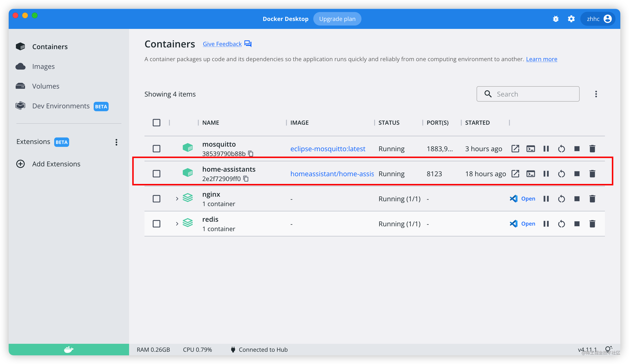
Task: Copy mosquitto container ID
Action: pyautogui.click(x=251, y=154)
